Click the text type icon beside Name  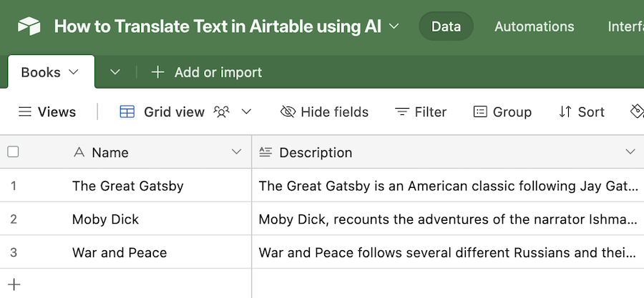tap(79, 152)
